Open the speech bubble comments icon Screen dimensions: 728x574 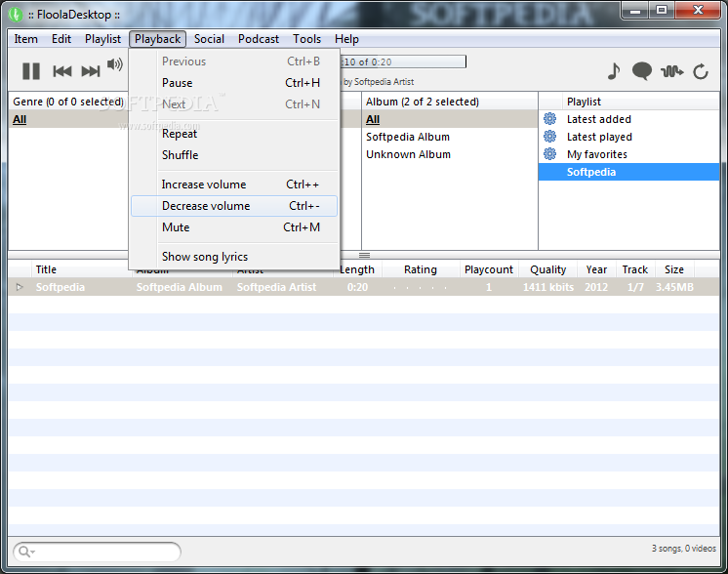coord(642,71)
